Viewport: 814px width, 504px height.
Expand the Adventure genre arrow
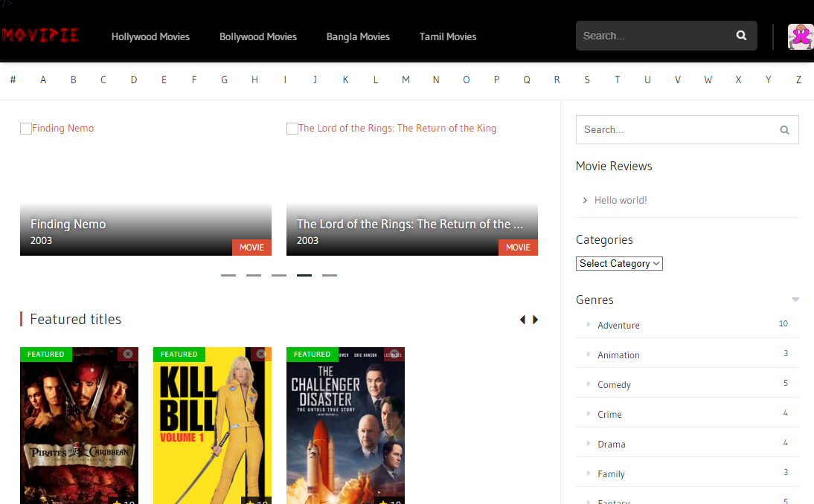(x=588, y=325)
